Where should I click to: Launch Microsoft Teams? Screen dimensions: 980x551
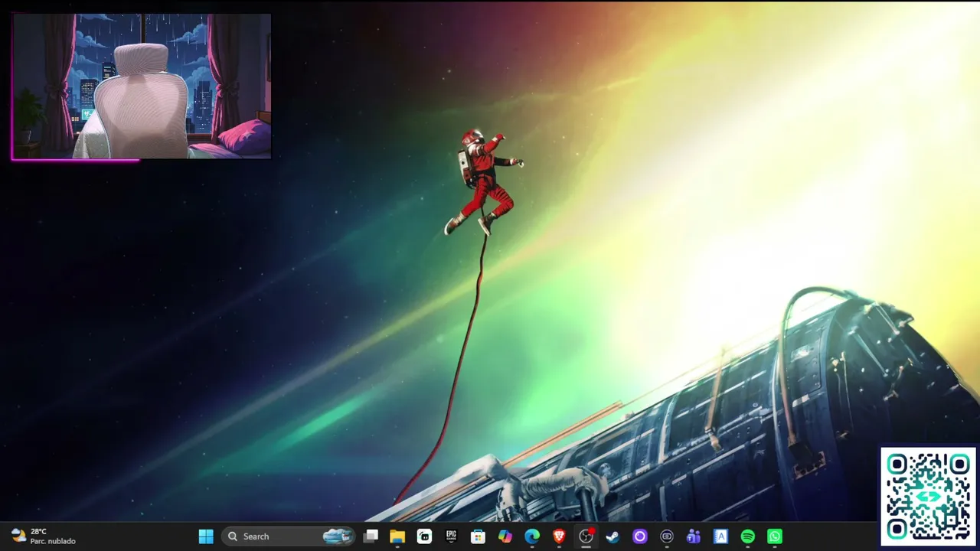(694, 536)
